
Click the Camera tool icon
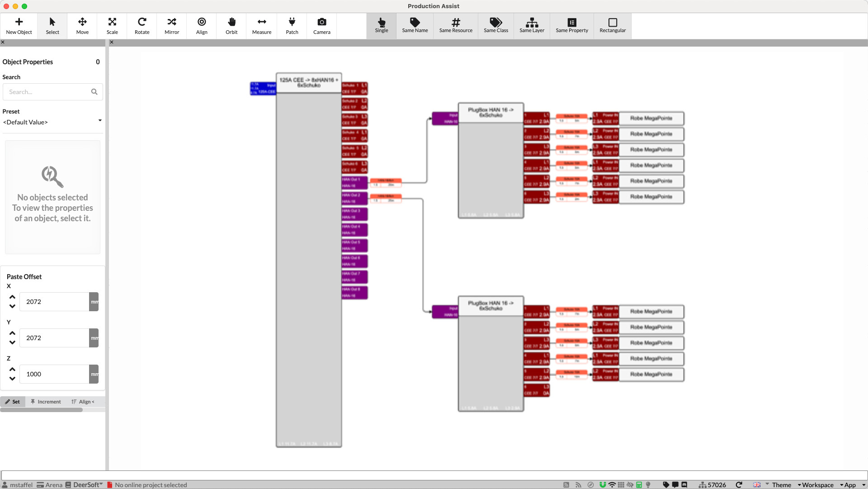coord(322,26)
